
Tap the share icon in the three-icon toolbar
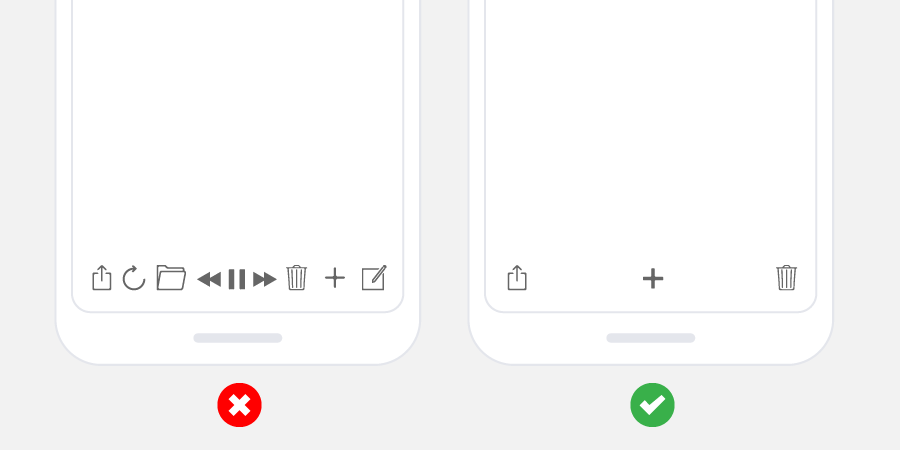(x=517, y=278)
